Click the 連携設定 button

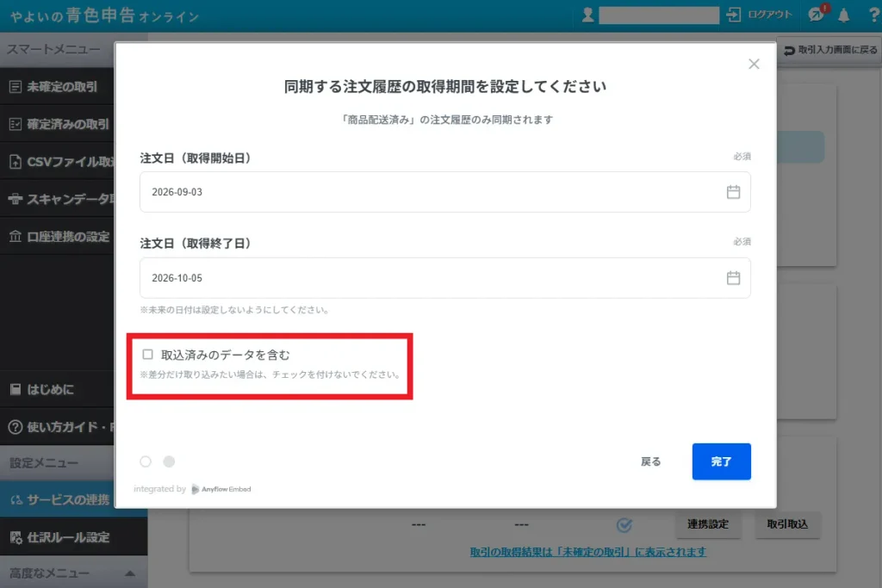pos(708,524)
